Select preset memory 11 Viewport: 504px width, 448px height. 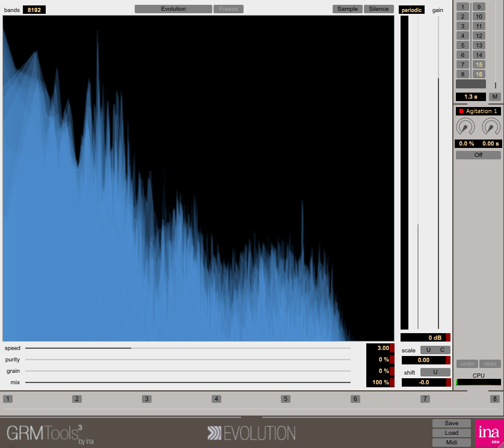click(x=479, y=26)
